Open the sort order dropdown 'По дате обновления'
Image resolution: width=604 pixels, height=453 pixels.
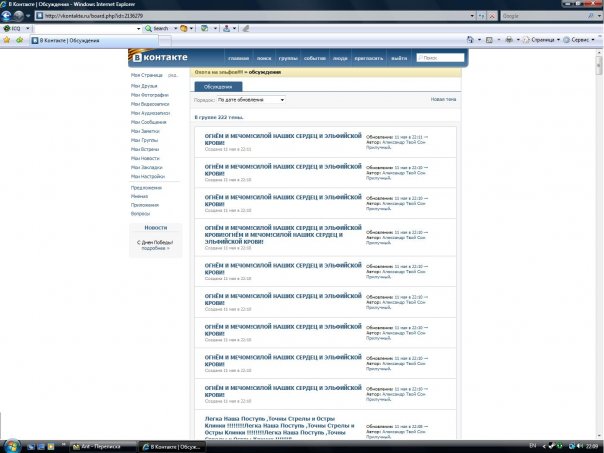(250, 100)
